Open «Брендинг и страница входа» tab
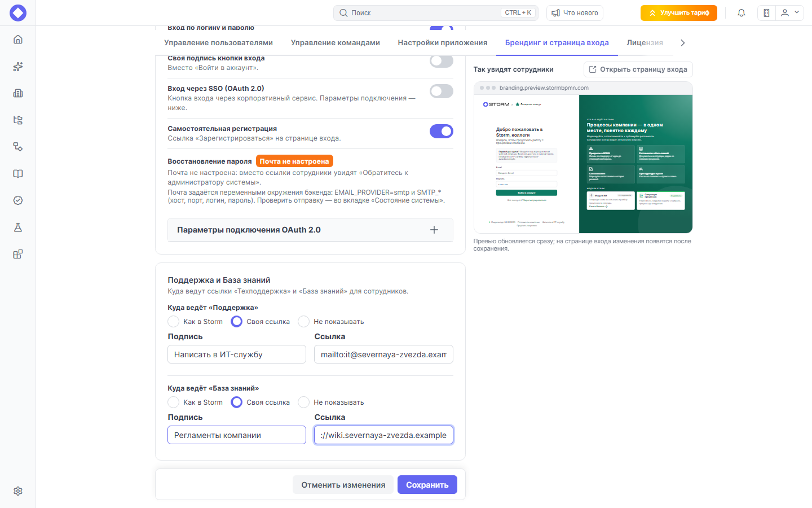Viewport: 812px width, 508px height. coord(557,43)
